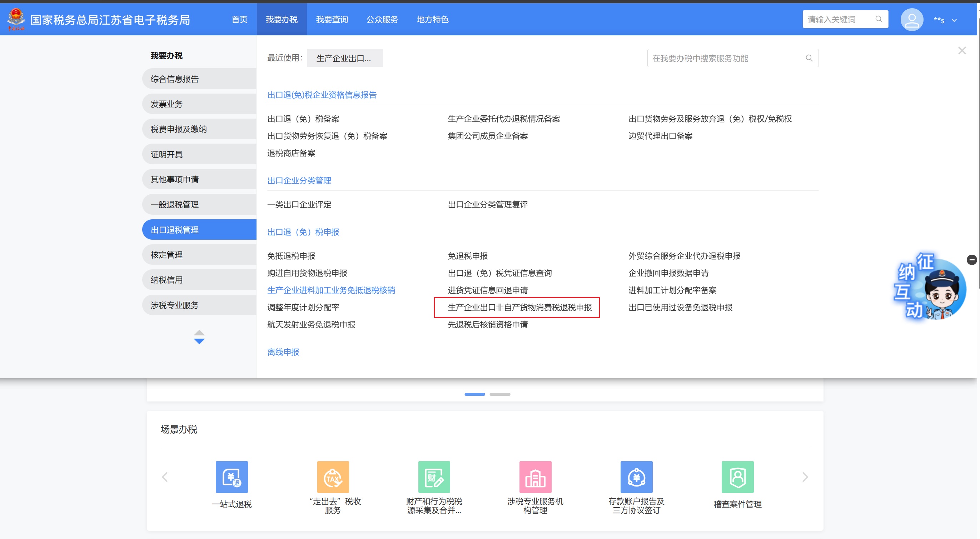Click the 一站式退税 scenario icon
The width and height of the screenshot is (980, 539).
pos(231,476)
